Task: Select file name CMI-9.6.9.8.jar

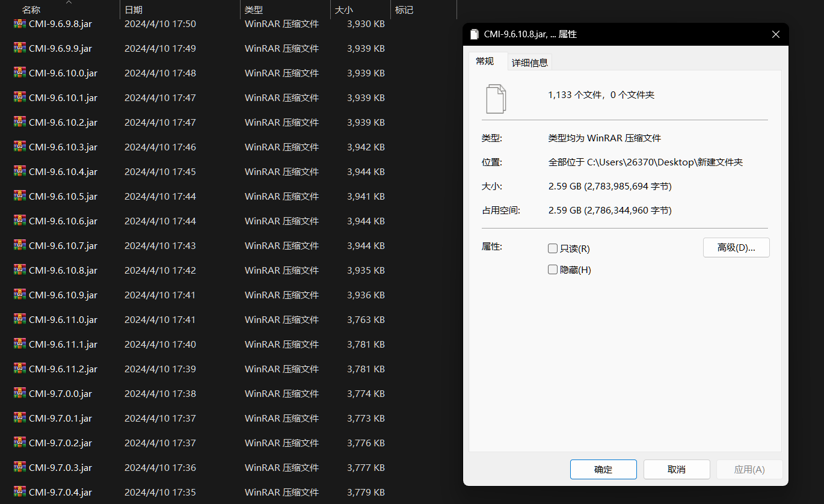Action: pyautogui.click(x=60, y=23)
